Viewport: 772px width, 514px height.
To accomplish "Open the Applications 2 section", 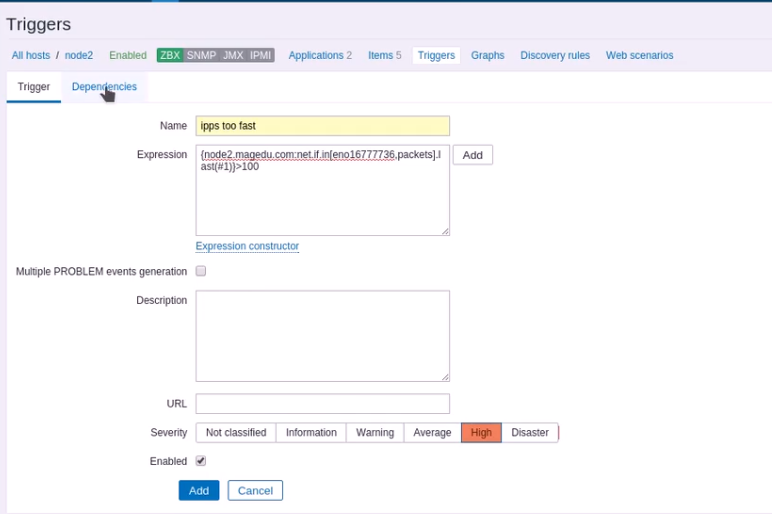I will tap(320, 55).
